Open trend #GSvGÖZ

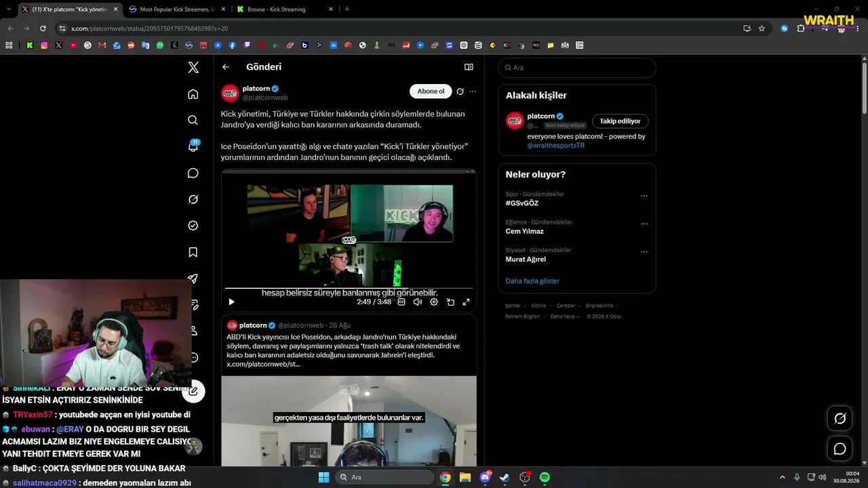coord(522,203)
